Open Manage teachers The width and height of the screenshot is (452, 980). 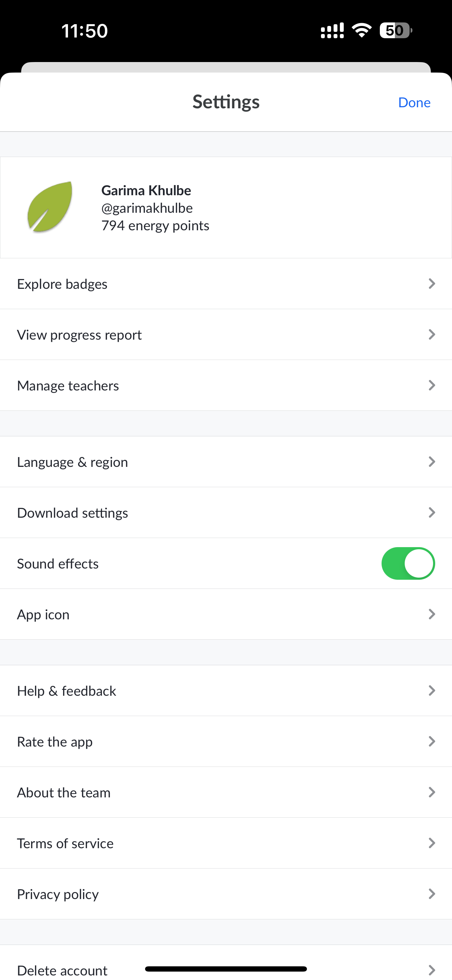click(x=68, y=386)
